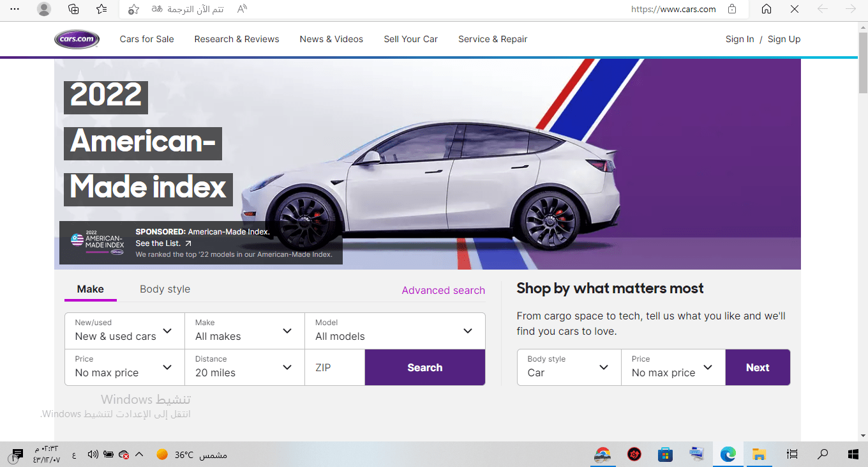Open the Settings and more menu
This screenshot has width=868, height=467.
15,9
